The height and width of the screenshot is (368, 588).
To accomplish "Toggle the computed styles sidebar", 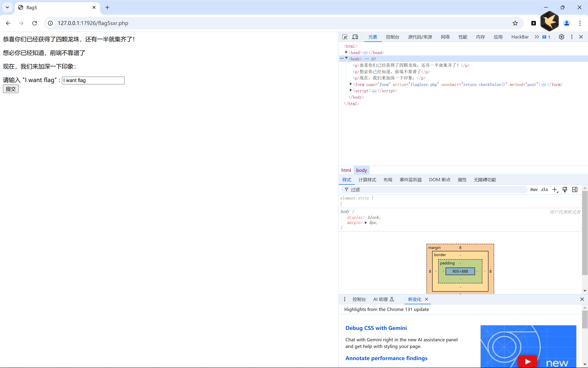I will click(575, 190).
